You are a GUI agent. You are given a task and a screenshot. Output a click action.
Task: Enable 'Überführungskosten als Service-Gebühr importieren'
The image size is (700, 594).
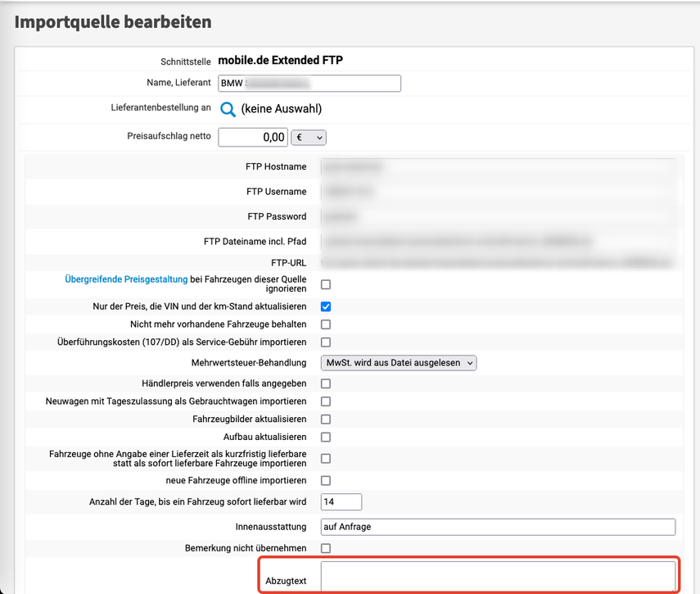(325, 342)
